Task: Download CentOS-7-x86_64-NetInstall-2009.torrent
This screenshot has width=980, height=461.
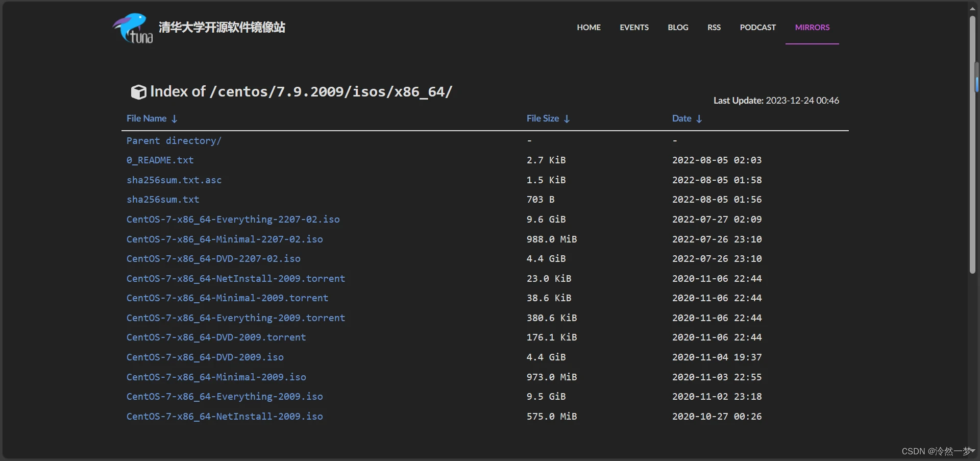Action: pos(236,279)
